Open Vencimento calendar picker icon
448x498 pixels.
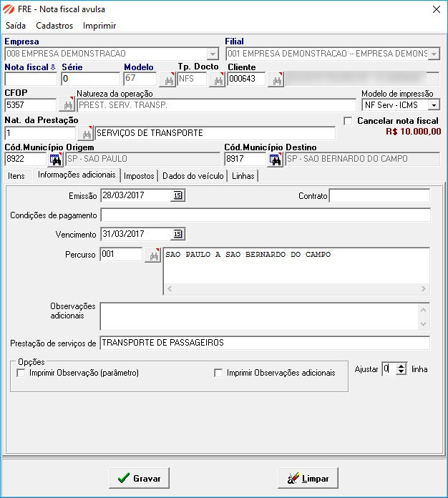tap(177, 234)
